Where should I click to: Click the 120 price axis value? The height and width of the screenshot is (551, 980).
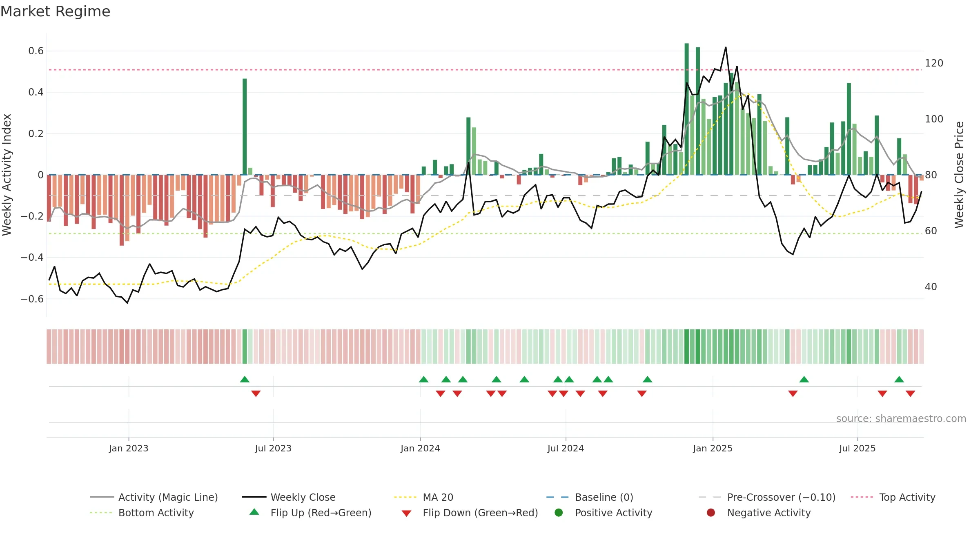coord(934,63)
